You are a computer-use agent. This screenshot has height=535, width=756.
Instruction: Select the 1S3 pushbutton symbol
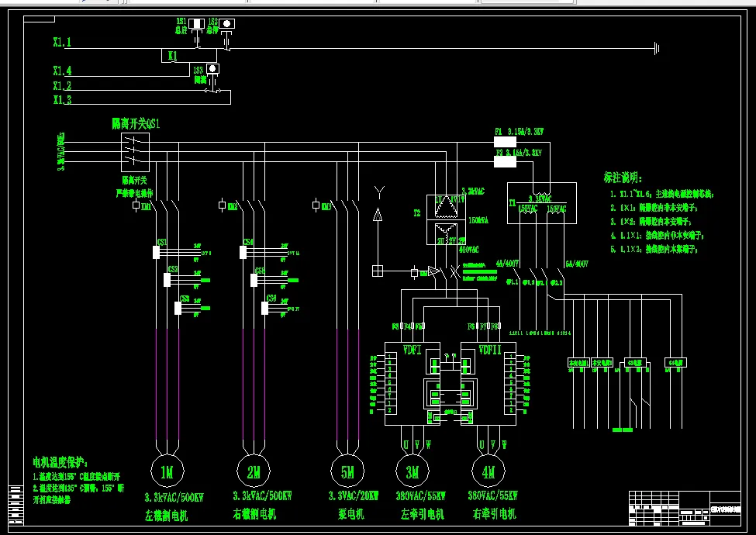pyautogui.click(x=212, y=69)
